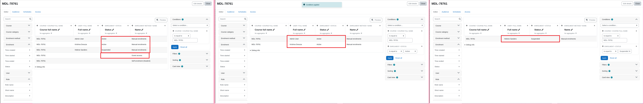This screenshot has width=644, height=104.
Task: Click Guest access cell in first screenshot
Action: pyautogui.click(x=137, y=55)
